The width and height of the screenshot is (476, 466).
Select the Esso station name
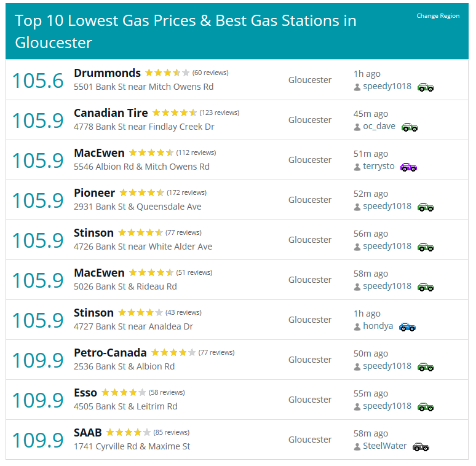85,393
